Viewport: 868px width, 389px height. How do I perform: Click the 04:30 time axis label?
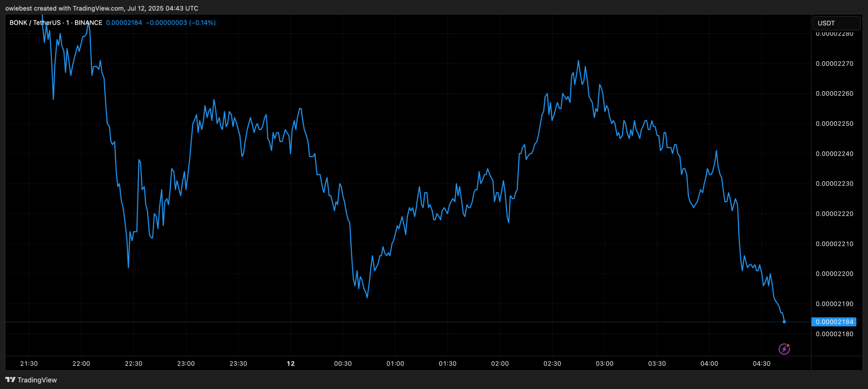coord(762,364)
